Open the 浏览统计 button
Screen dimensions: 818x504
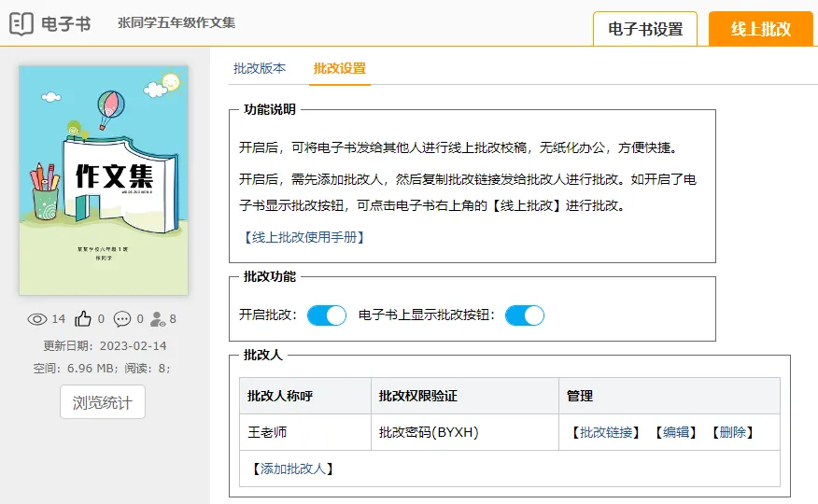(x=103, y=402)
